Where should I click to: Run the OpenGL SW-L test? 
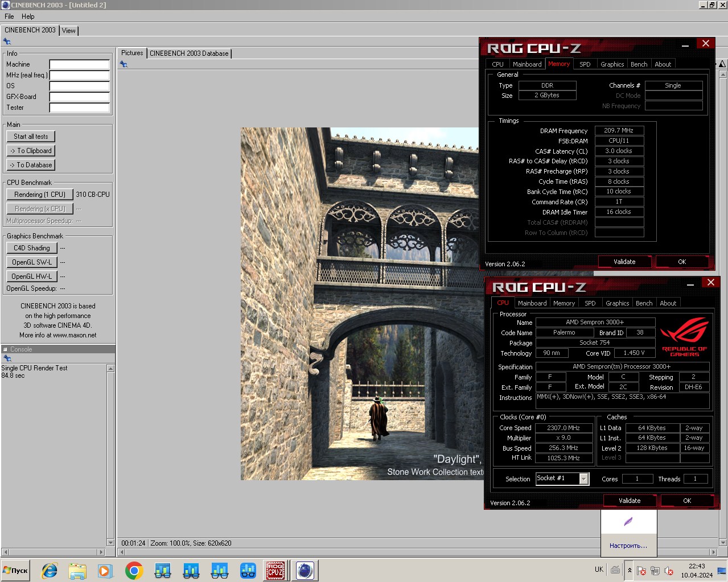point(32,262)
